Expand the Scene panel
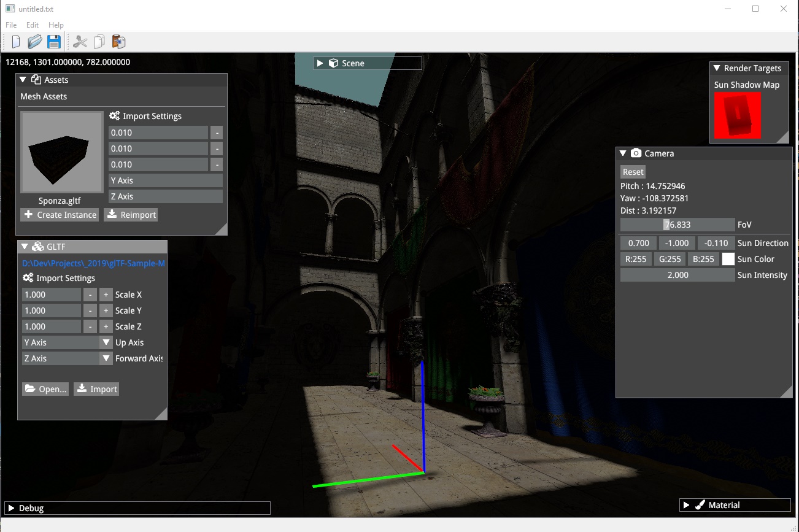 (319, 63)
